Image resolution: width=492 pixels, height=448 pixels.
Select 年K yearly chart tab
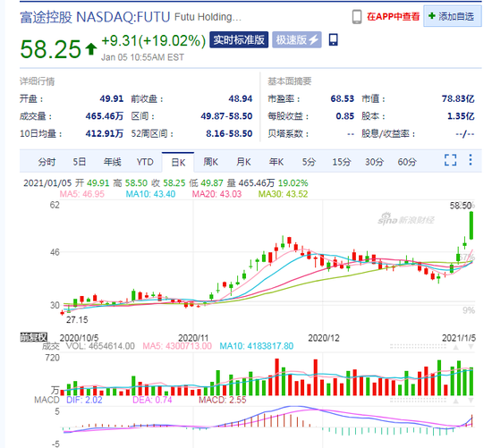coord(276,162)
